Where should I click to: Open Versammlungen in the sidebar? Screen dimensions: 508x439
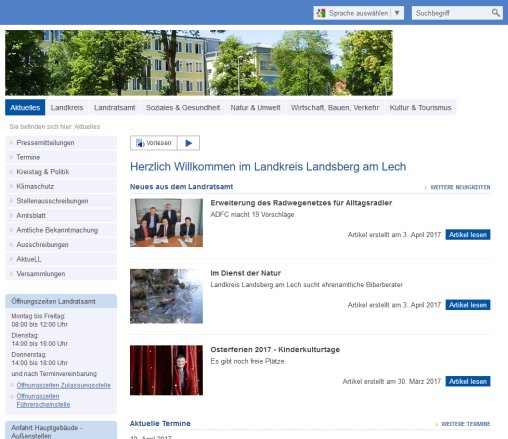[61, 274]
